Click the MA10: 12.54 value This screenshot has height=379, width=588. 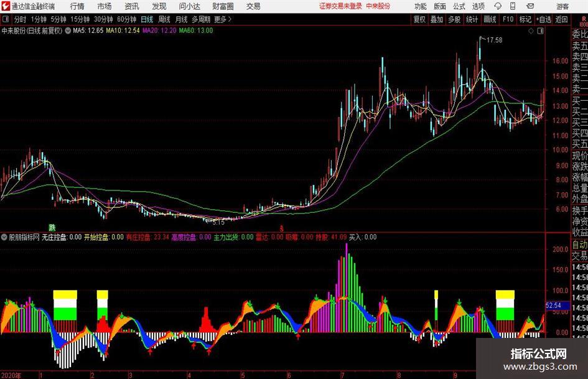pos(123,30)
